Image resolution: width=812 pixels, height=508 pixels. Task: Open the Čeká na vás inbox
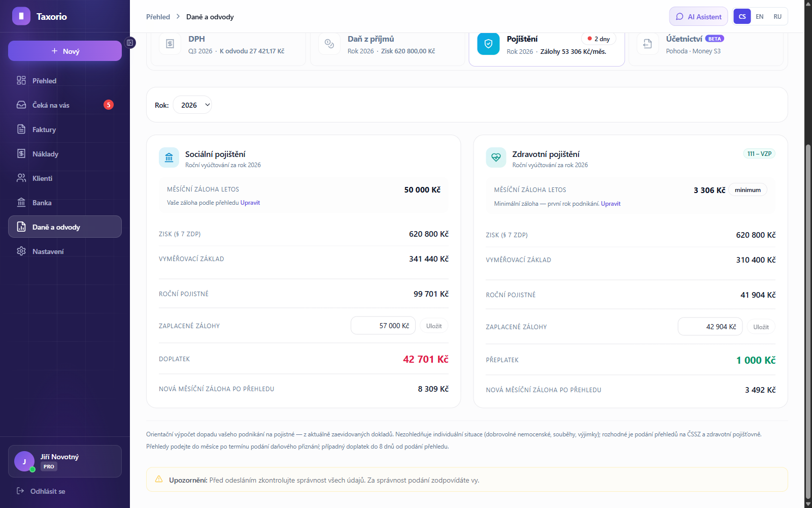pyautogui.click(x=65, y=105)
